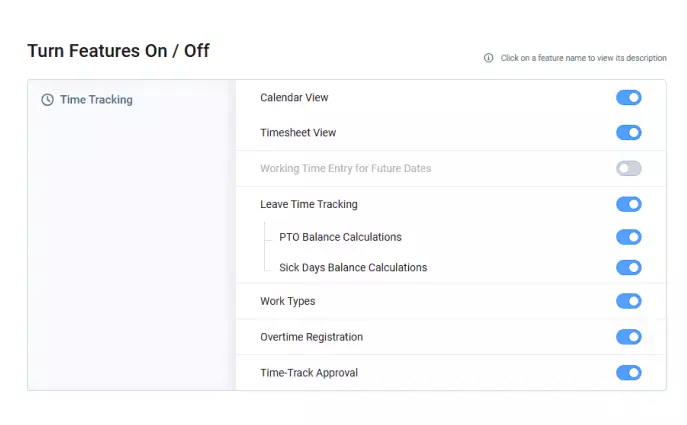Click Sick Days Balance Calculations label
The width and height of the screenshot is (687, 425).
pos(353,268)
